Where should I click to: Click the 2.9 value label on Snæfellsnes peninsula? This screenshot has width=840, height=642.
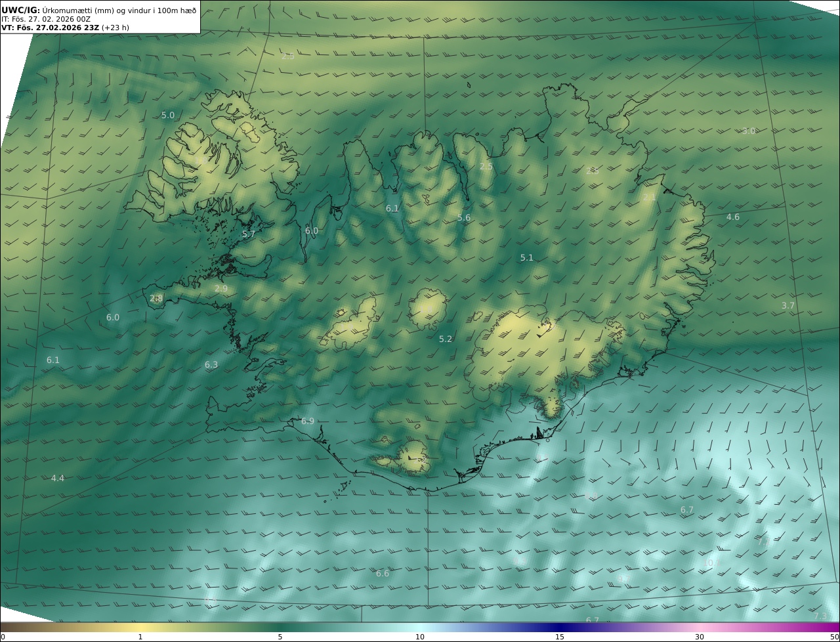(221, 289)
